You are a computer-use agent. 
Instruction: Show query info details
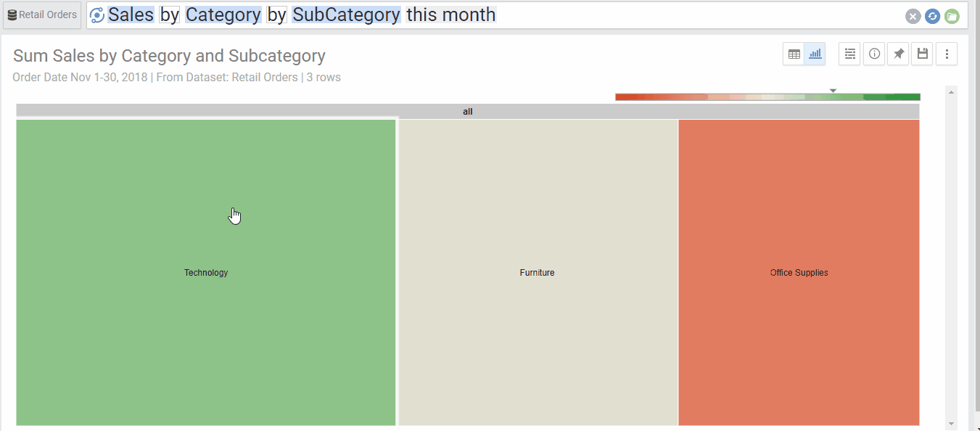[x=874, y=54]
